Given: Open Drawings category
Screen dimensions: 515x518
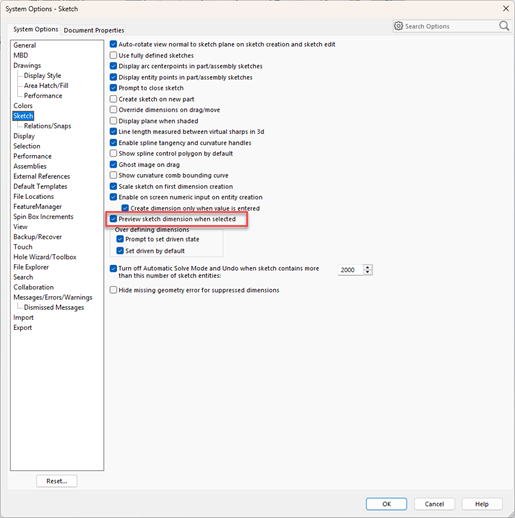Looking at the screenshot, I should pyautogui.click(x=27, y=65).
